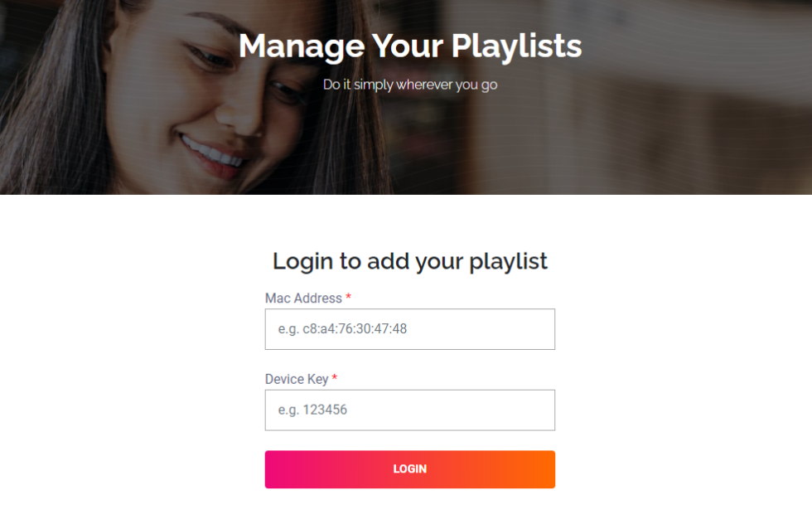The width and height of the screenshot is (812, 524).
Task: Click the red asterisk beside Mac Address
Action: tap(349, 297)
